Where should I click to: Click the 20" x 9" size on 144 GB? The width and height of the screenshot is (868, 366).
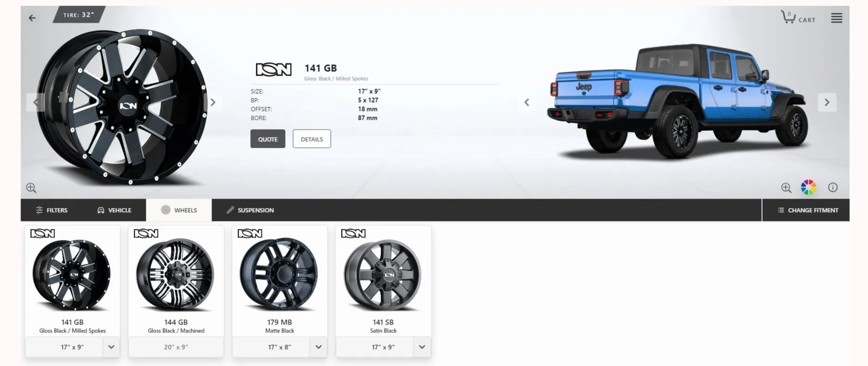176,347
